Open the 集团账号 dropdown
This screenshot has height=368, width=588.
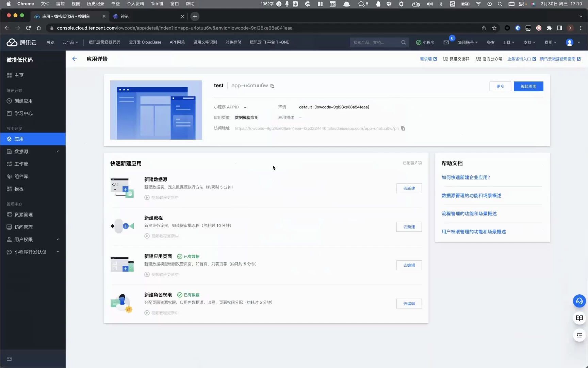point(468,43)
